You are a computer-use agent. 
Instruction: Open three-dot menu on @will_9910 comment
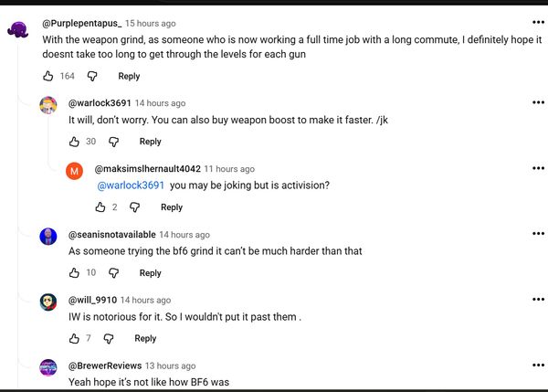(538, 300)
